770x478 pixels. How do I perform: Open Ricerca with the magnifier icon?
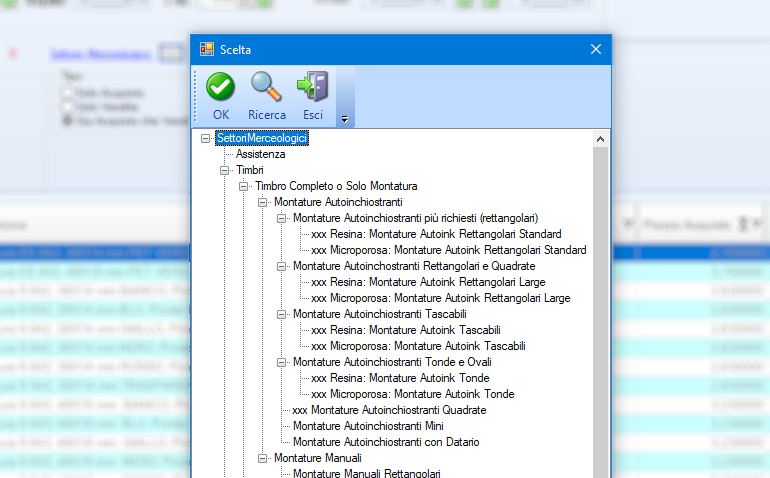click(266, 88)
